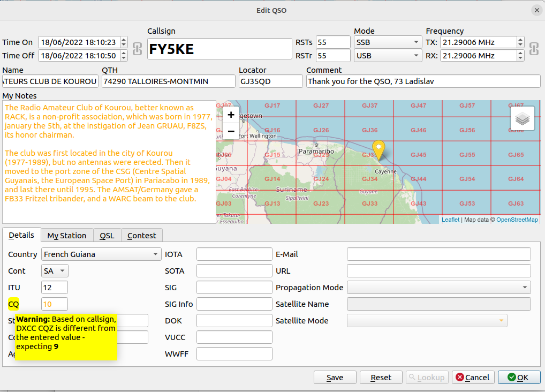Open the QSL tab
This screenshot has width=545, height=392.
coord(107,236)
